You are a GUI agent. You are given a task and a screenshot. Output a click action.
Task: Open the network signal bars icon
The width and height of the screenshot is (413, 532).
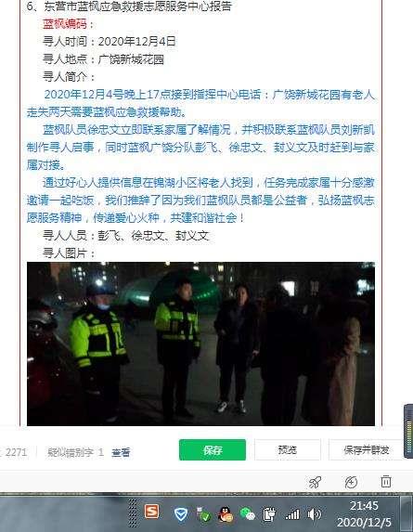(x=292, y=514)
